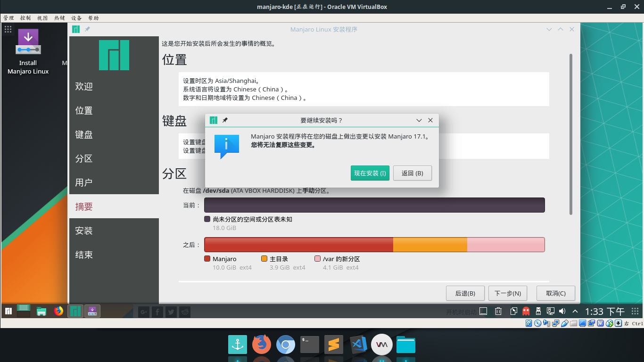Click VirtualBox keyboard capture indicator
644x362 pixels.
[618, 323]
